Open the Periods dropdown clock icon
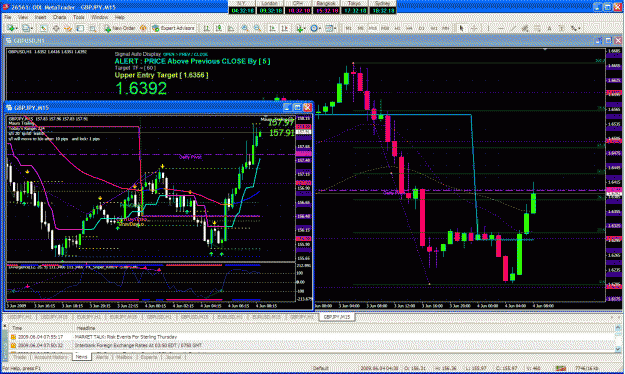625x374 pixels. click(x=315, y=28)
